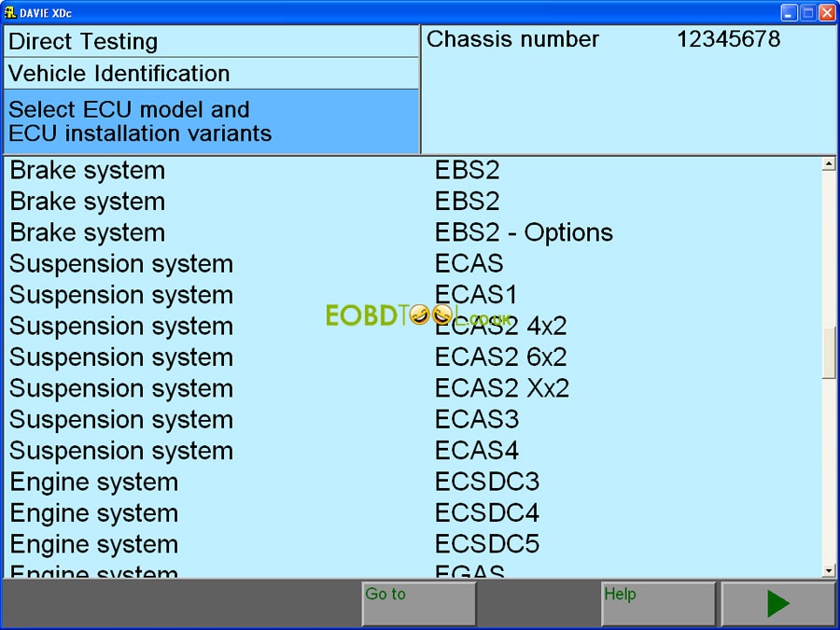Select the 'Select ECU model and ECU installation variants' step

pyautogui.click(x=211, y=121)
